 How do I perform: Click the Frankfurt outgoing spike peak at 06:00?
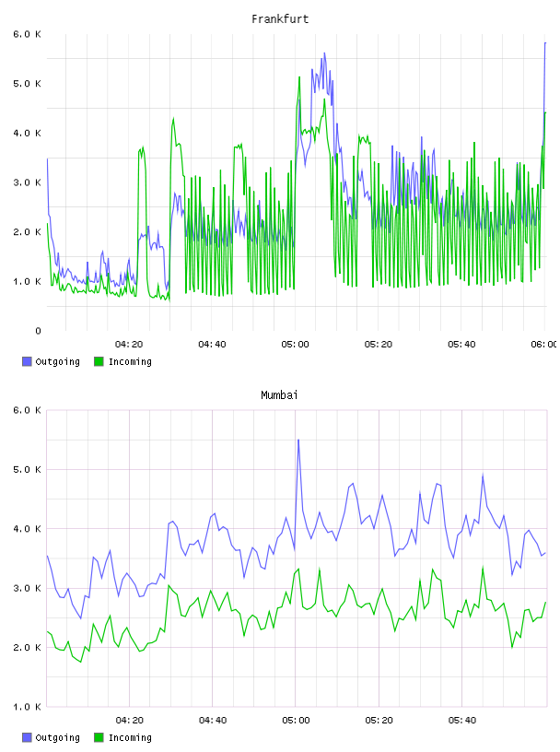point(545,43)
